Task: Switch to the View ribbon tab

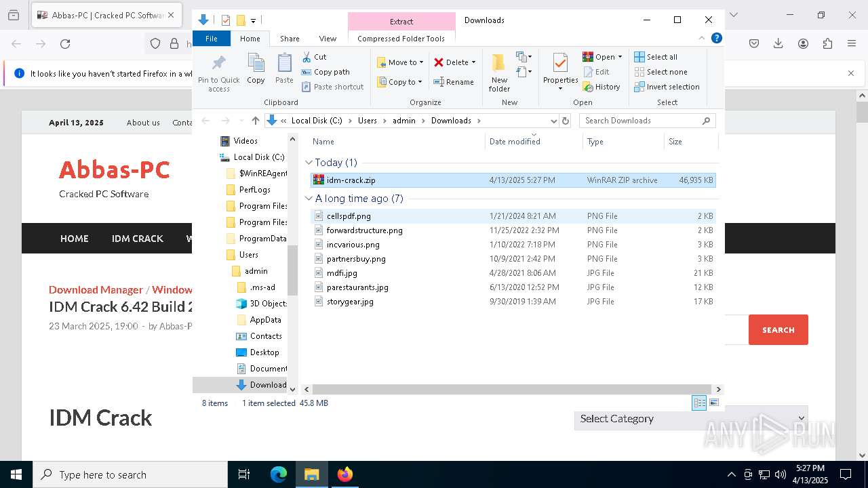Action: coord(328,39)
